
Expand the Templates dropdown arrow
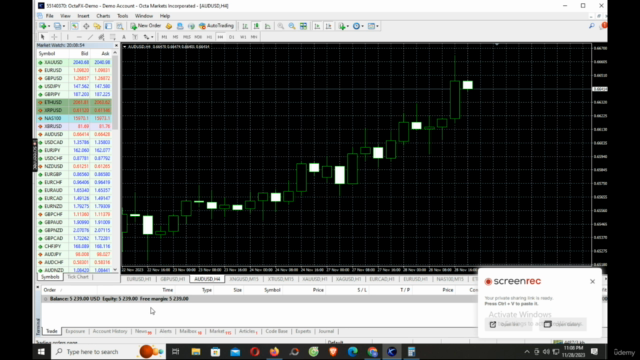[377, 26]
